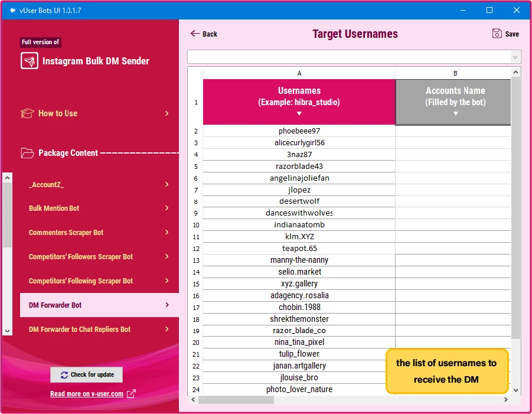The height and width of the screenshot is (414, 532).
Task: Click the Instagram Bulk DM Sender paper-plane icon
Action: click(x=29, y=61)
